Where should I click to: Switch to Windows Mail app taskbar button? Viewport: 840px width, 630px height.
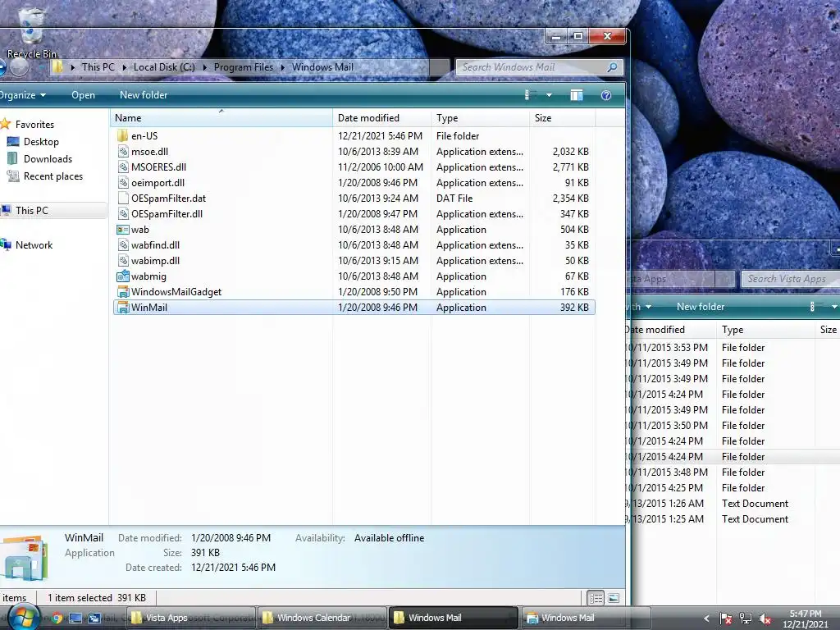click(585, 618)
